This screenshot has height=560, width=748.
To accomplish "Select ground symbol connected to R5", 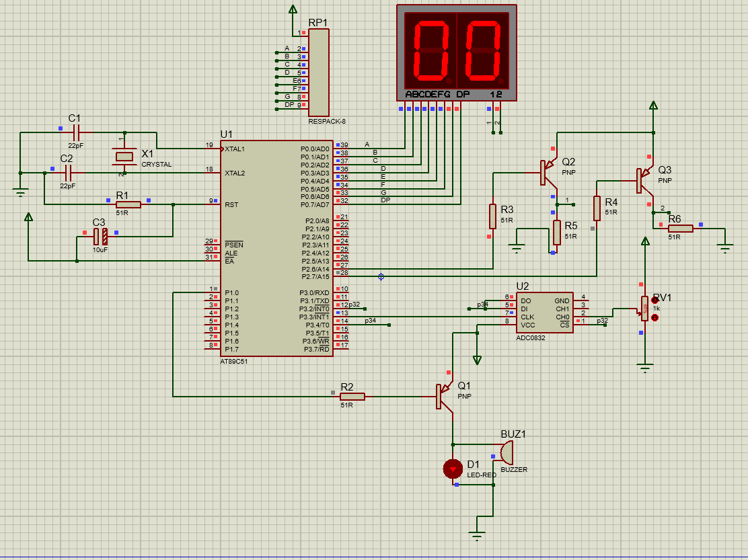I will 517,248.
